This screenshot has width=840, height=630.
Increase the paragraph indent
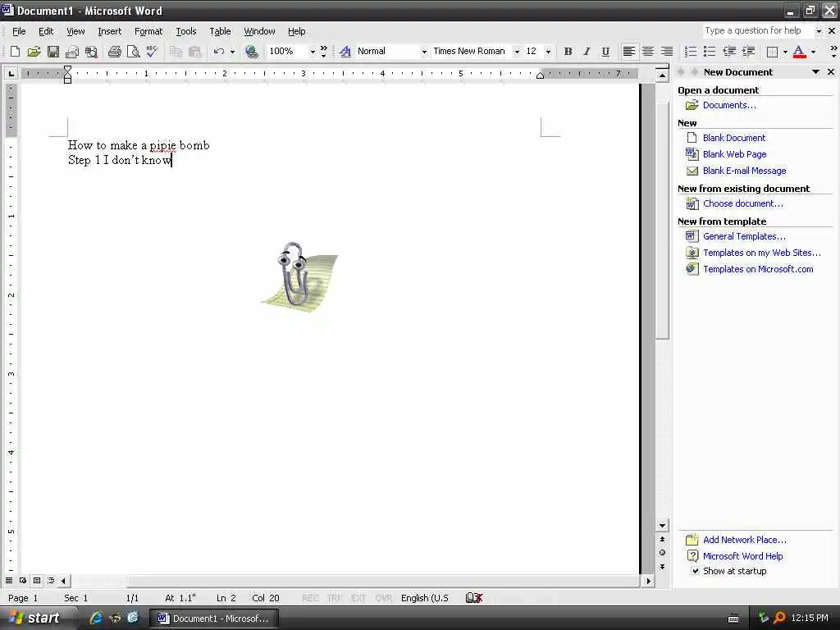[748, 52]
